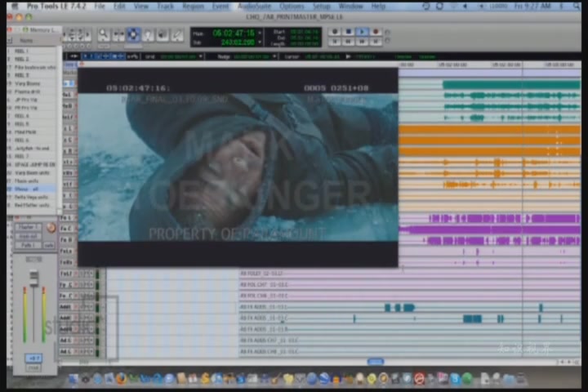Open the Grid value dropdown
This screenshot has height=392, width=588.
pos(201,56)
